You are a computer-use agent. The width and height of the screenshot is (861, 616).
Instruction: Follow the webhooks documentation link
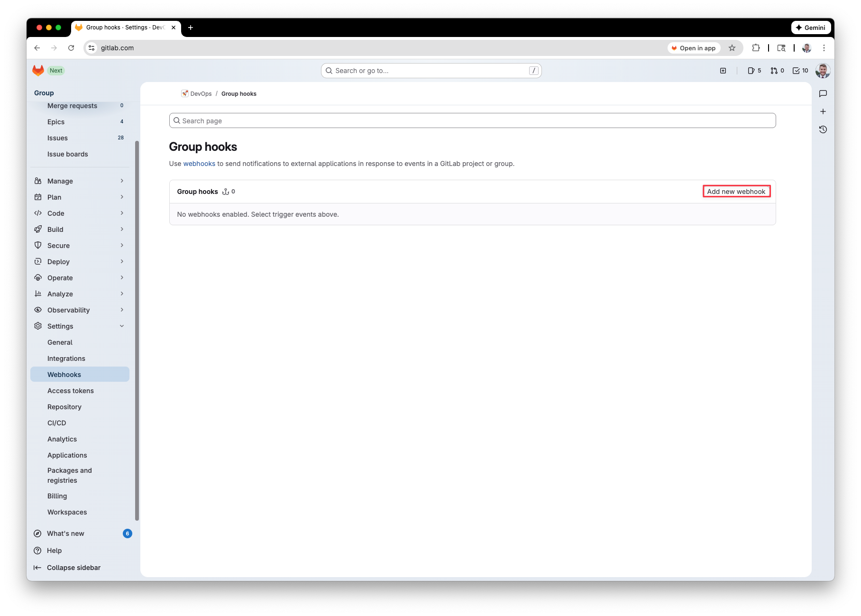point(199,164)
